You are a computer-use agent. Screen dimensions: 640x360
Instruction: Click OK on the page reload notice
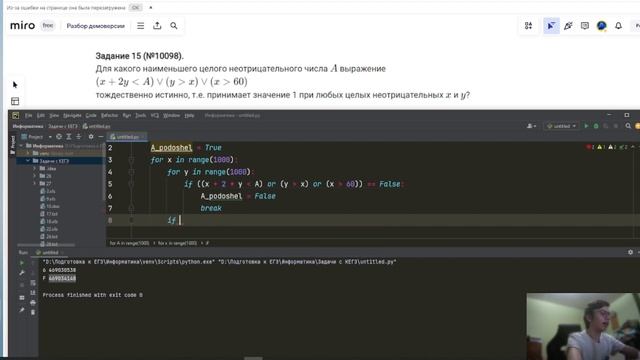pyautogui.click(x=136, y=7)
